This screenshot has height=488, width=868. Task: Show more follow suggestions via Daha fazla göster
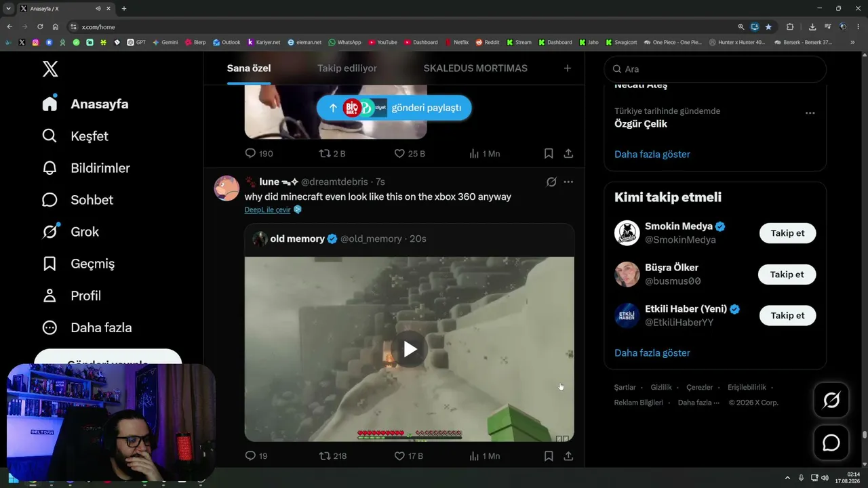pyautogui.click(x=652, y=352)
